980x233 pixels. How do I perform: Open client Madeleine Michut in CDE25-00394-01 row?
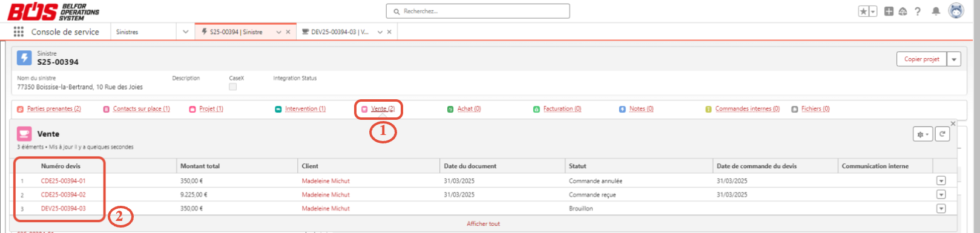tap(326, 181)
